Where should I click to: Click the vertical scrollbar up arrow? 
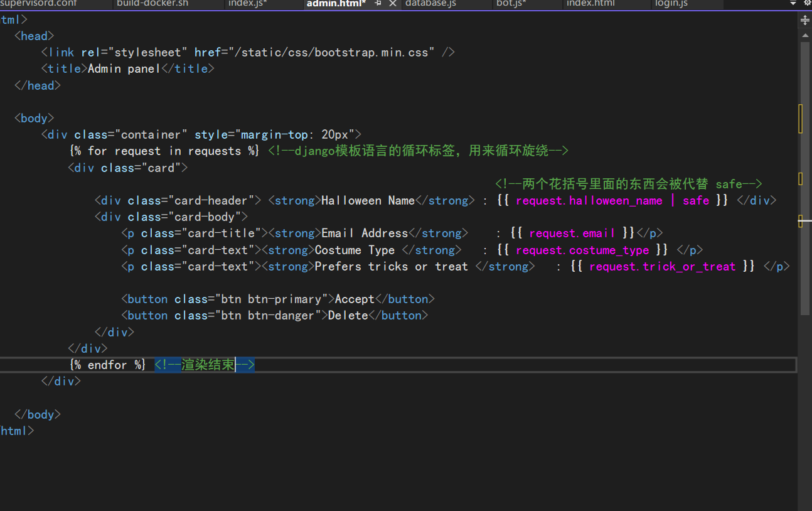pos(805,36)
